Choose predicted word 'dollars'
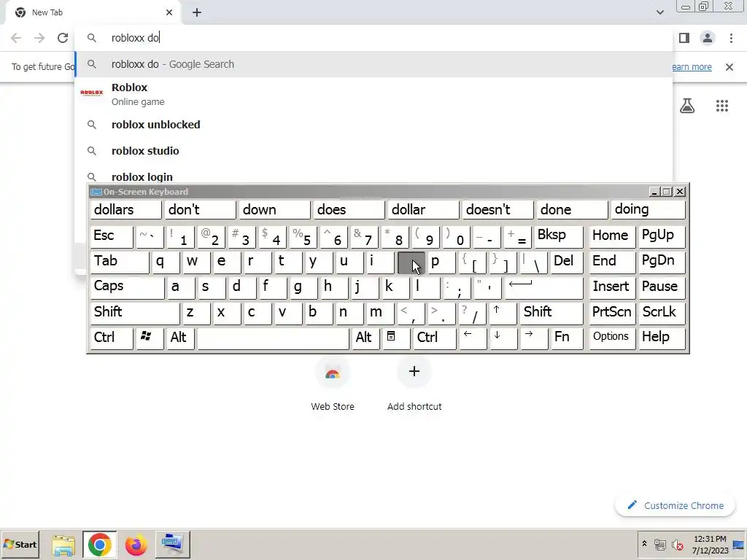 point(125,209)
